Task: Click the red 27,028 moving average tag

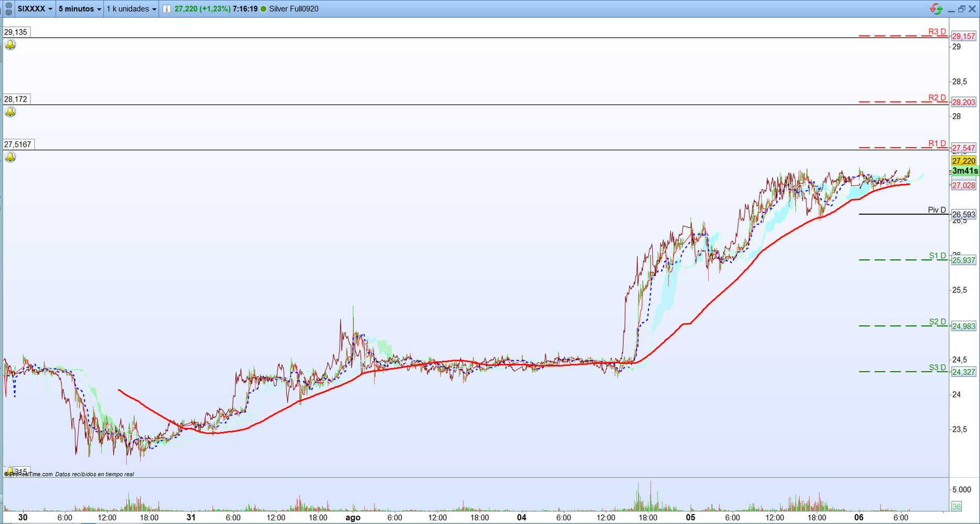Action: tap(964, 185)
